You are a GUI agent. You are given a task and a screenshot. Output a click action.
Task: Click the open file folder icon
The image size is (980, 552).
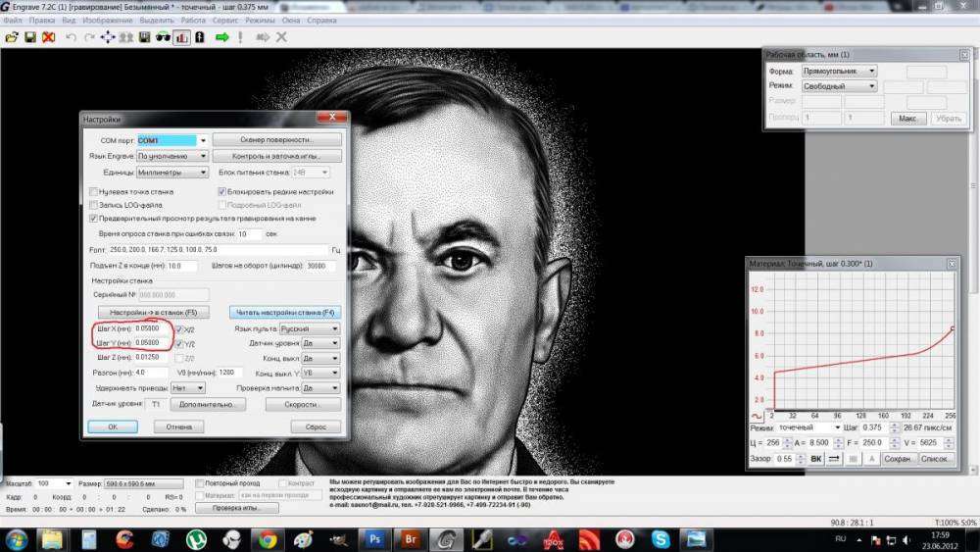click(x=12, y=37)
